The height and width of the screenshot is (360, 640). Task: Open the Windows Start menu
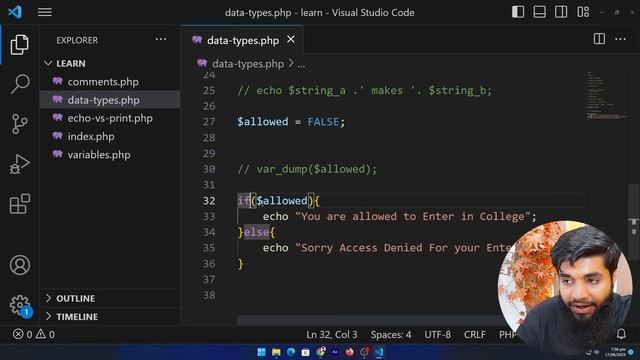261,352
